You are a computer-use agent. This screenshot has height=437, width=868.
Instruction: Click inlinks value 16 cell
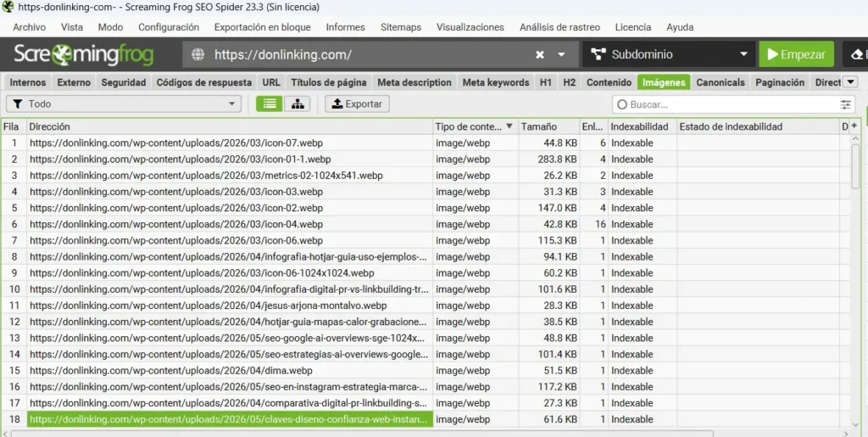594,224
